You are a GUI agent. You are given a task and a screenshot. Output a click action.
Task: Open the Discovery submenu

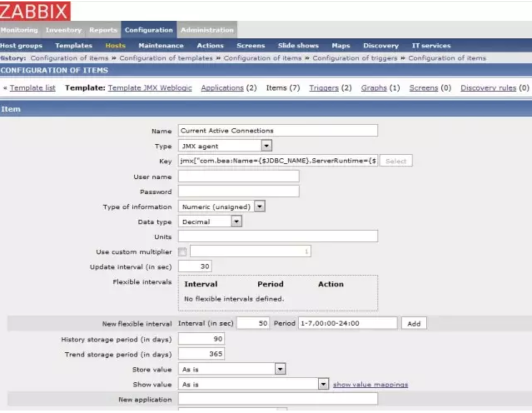click(381, 45)
